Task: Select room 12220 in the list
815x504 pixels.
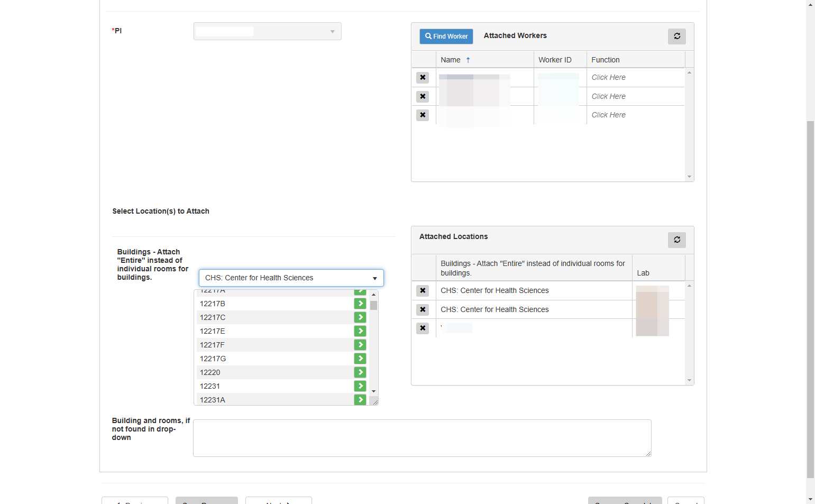Action: tap(274, 372)
